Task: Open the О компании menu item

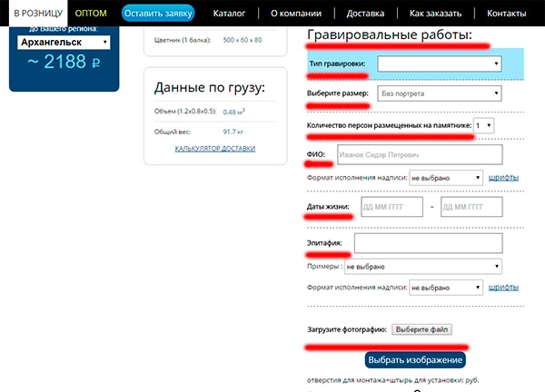Action: [x=296, y=15]
